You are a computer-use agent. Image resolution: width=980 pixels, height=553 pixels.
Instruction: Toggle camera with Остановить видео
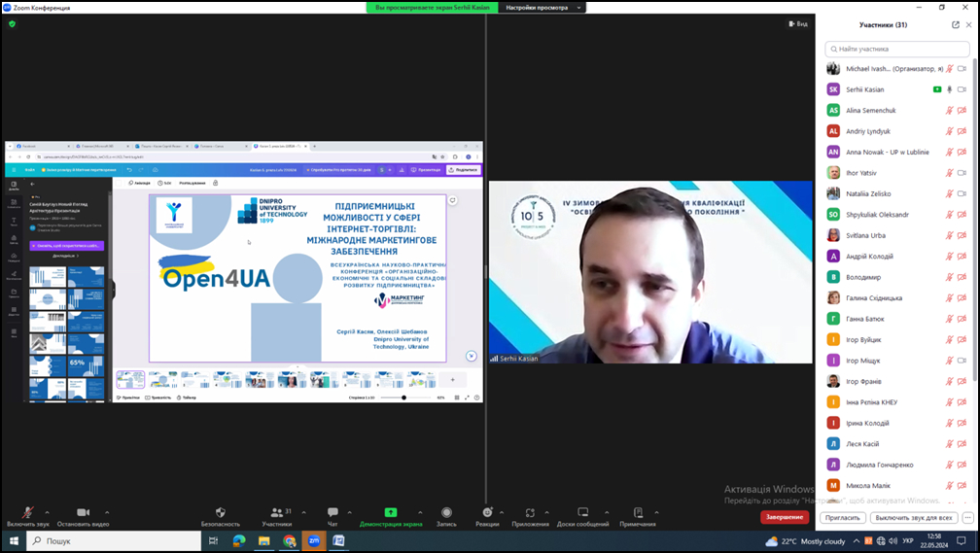click(83, 512)
